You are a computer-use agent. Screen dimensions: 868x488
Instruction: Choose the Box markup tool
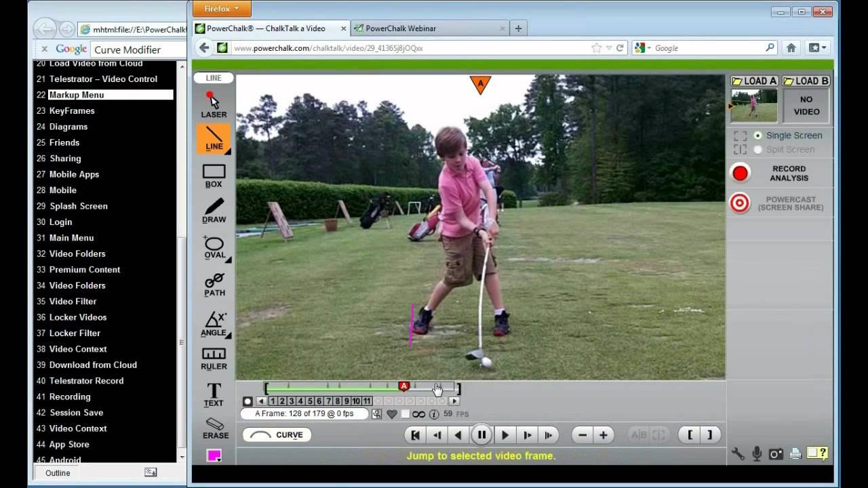click(214, 176)
